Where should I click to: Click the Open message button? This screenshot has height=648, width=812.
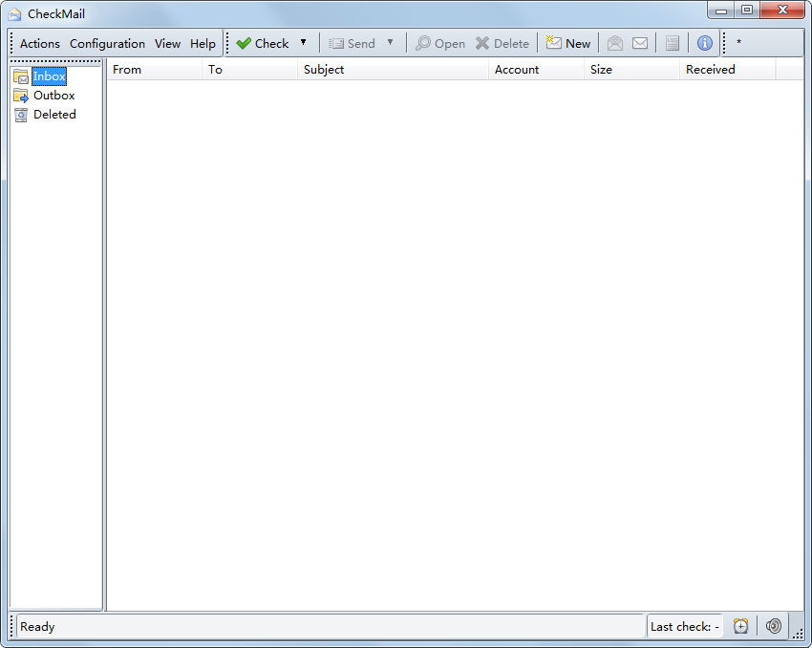(440, 44)
